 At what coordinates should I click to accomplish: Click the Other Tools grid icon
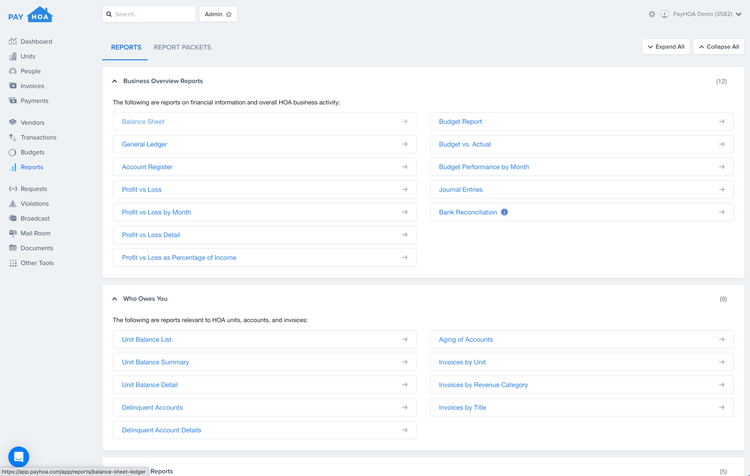[x=13, y=263]
